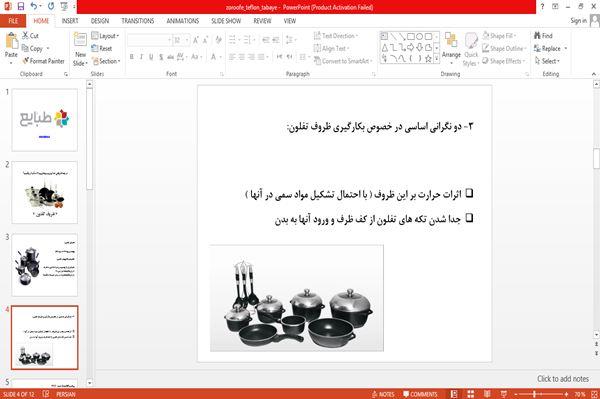Open the font name combo box
600x399 pixels.
coord(149,40)
